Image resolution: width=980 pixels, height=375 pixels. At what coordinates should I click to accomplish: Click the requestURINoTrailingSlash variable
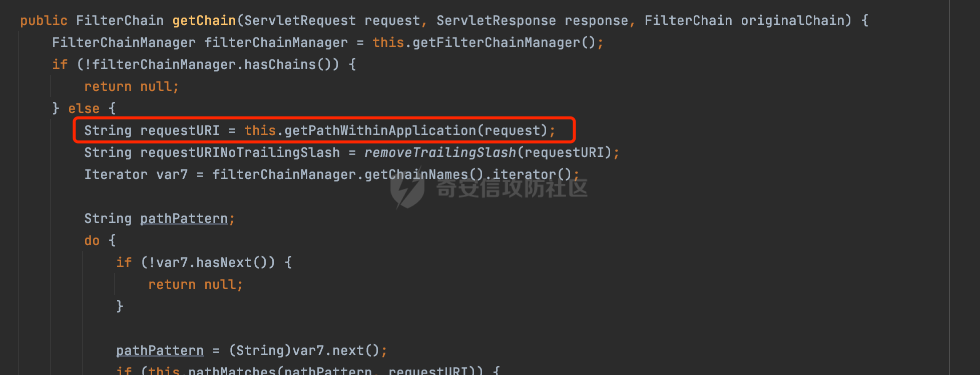[x=240, y=152]
